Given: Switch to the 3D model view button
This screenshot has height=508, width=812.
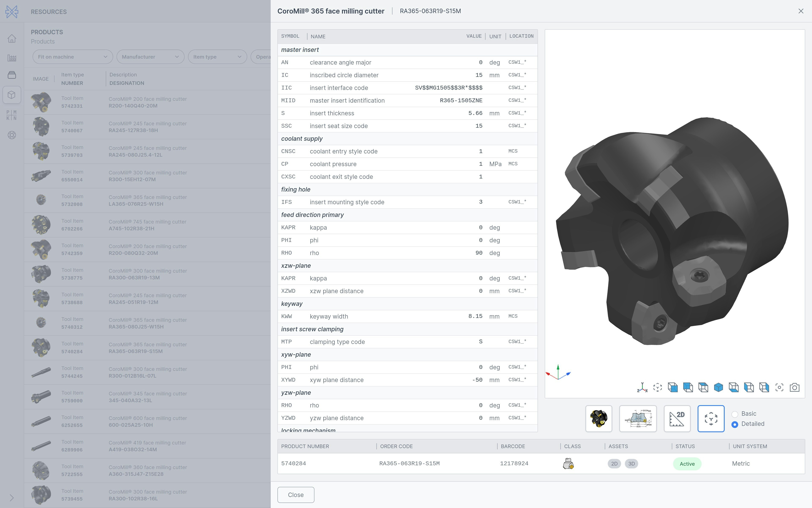Looking at the screenshot, I should (x=711, y=419).
